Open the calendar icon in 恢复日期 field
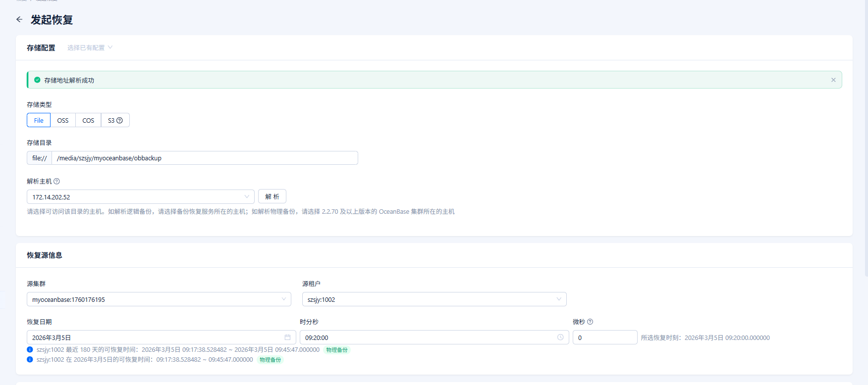Screen dimensions: 868x385 click(x=287, y=337)
